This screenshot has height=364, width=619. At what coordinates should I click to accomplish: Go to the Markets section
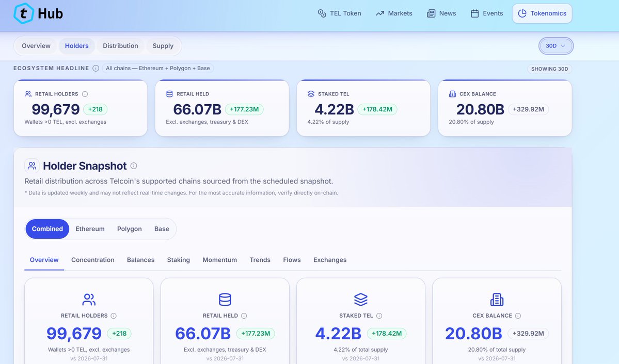tap(394, 13)
